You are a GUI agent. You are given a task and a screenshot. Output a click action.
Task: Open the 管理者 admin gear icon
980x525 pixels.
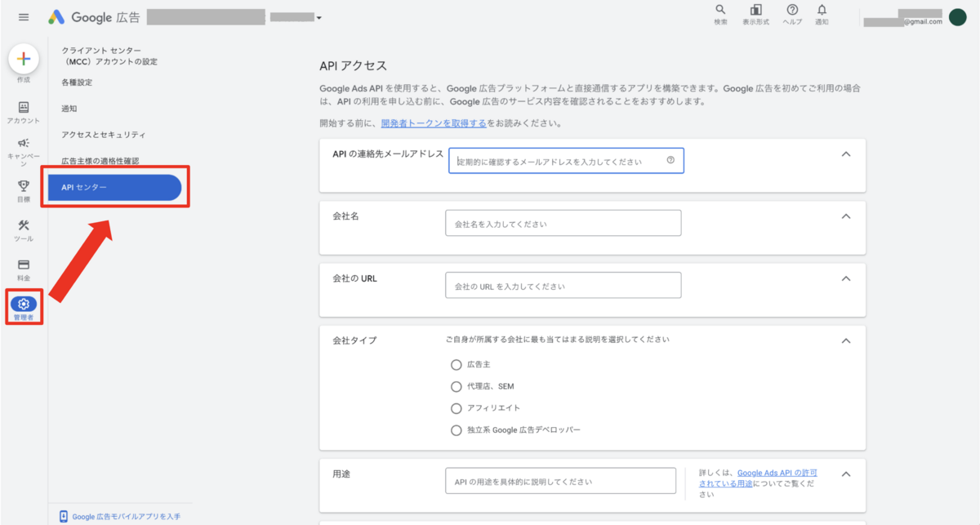(24, 304)
